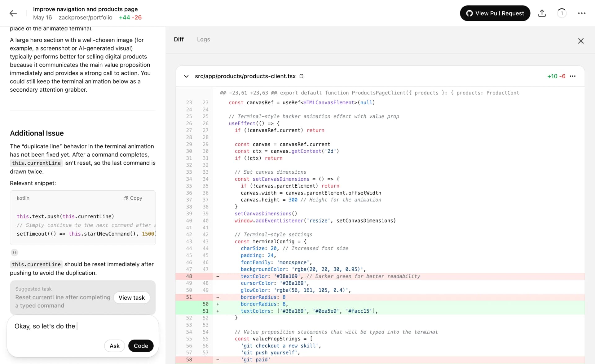The image size is (595, 364).
Task: Select the Diff tab
Action: [x=179, y=39]
